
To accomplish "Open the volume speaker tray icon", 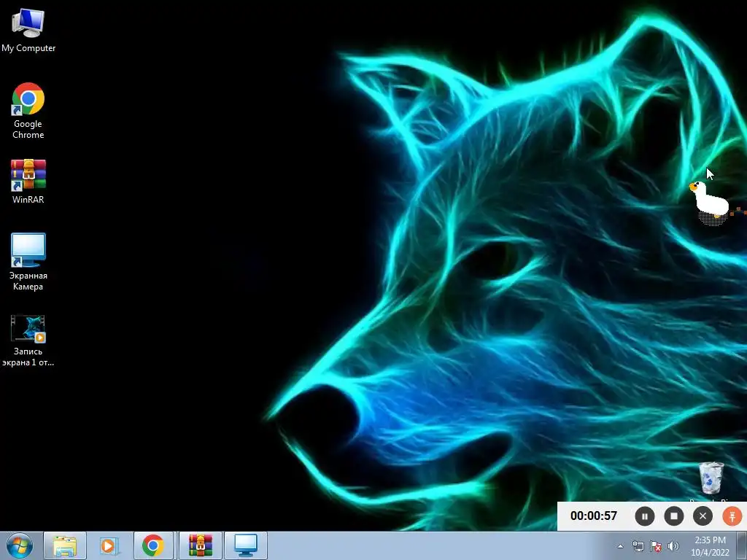I will click(673, 546).
